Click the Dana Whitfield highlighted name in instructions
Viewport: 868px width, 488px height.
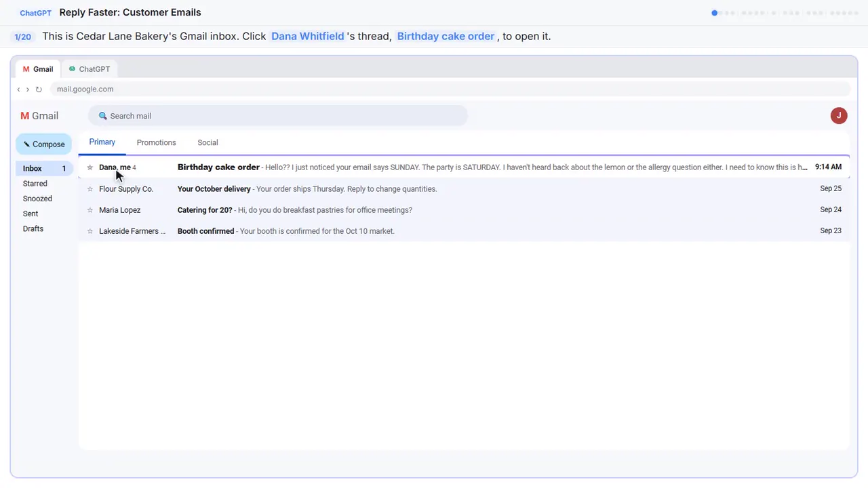308,37
